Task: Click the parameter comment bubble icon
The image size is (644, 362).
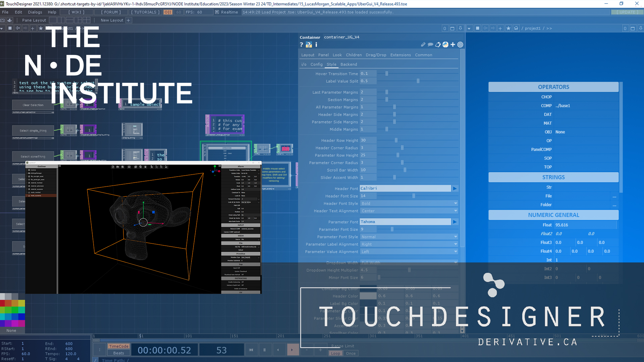Action: pyautogui.click(x=430, y=45)
